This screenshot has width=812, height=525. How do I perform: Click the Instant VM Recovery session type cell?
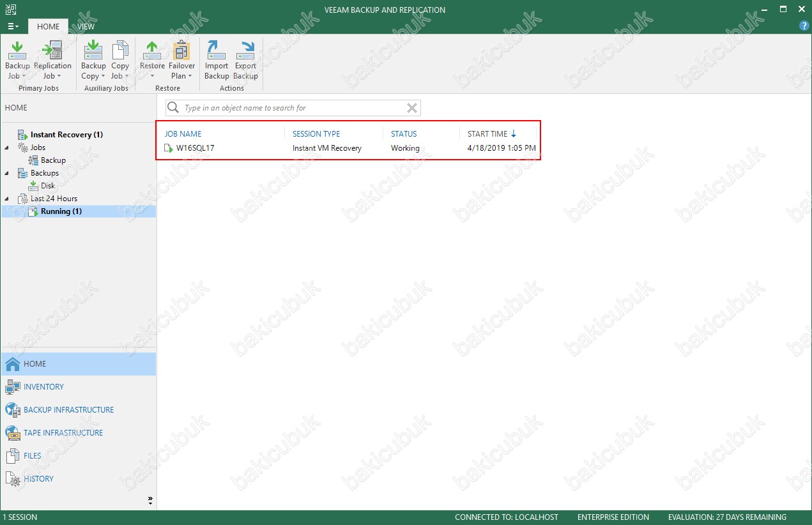pos(327,148)
